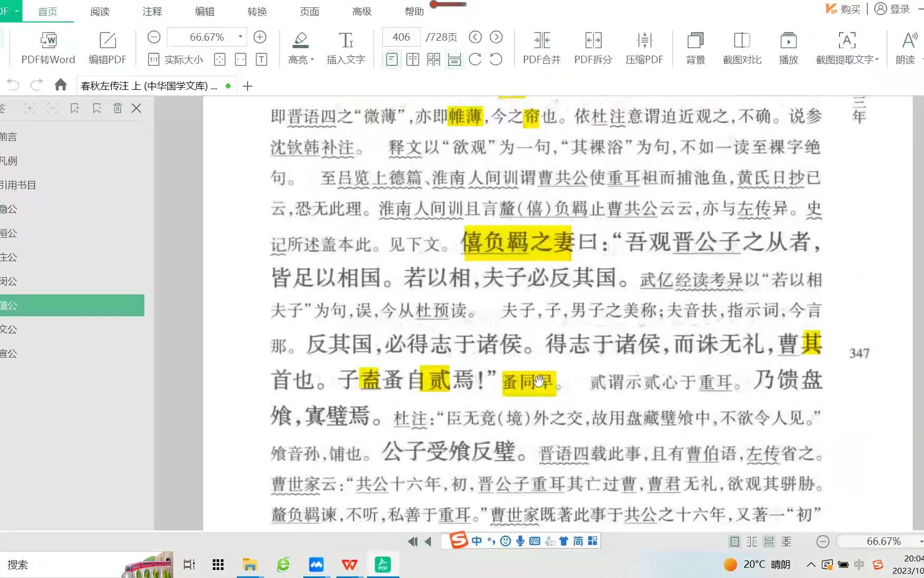924x578 pixels.
Task: Switch to the 首页 tab
Action: [x=48, y=11]
